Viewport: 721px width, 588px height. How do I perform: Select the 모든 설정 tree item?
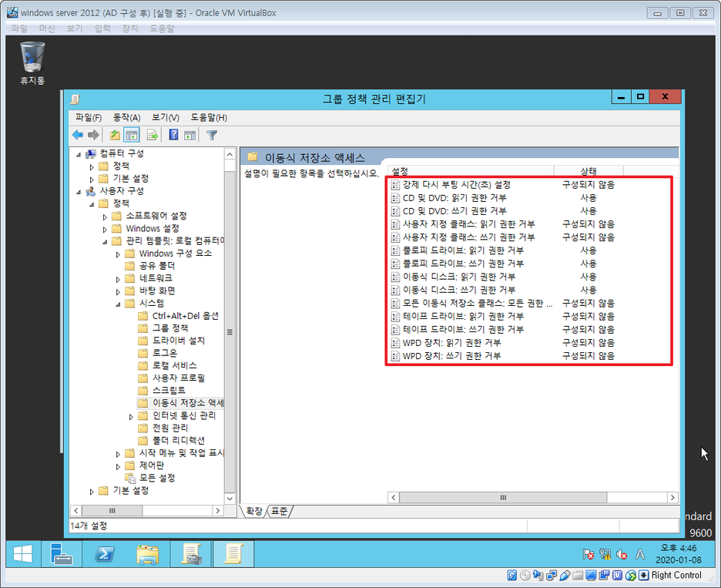pyautogui.click(x=157, y=478)
